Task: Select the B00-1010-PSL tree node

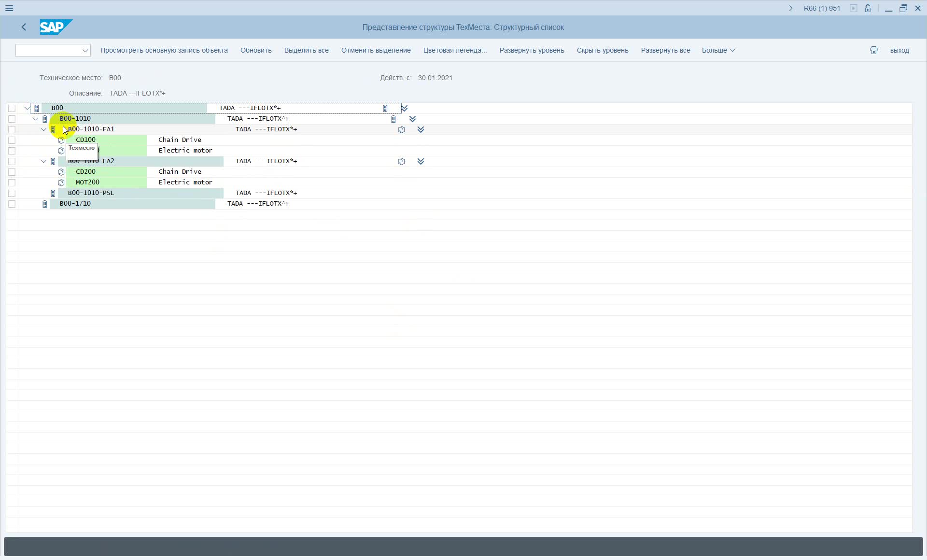Action: tap(91, 193)
